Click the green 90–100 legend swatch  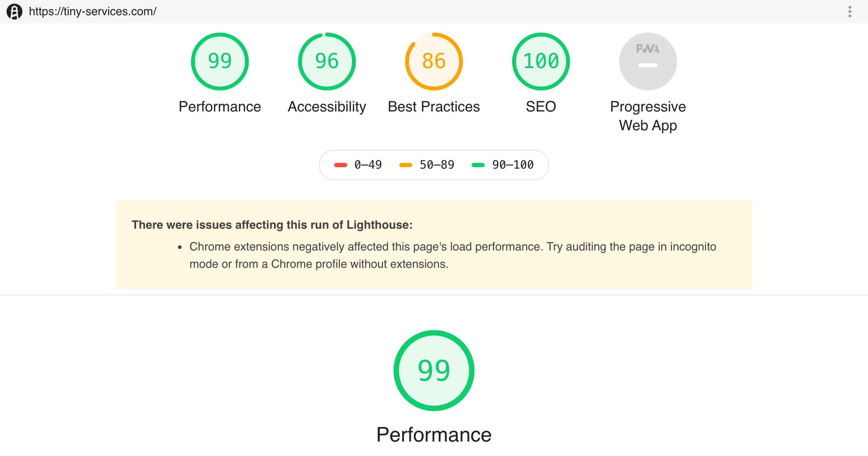478,165
